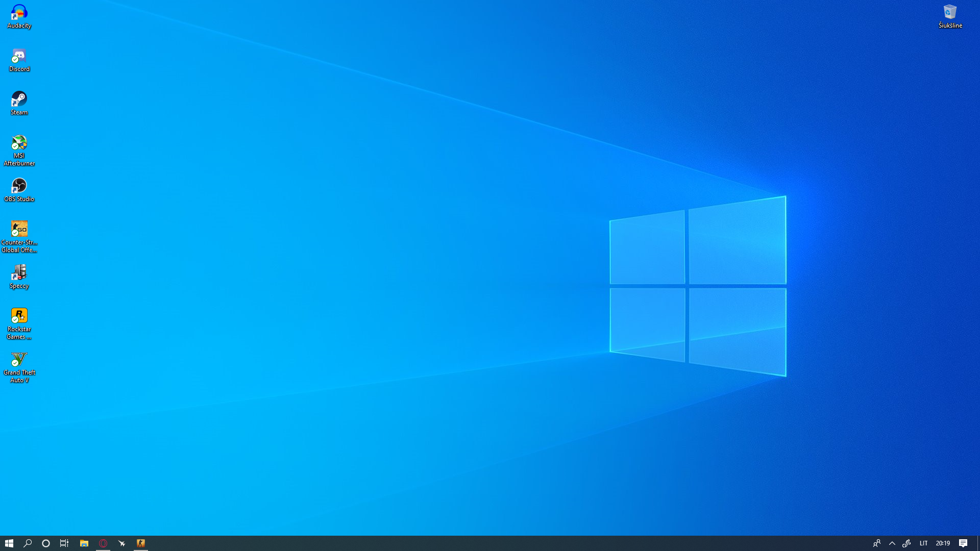The image size is (980, 551).
Task: Switch to the Opera GX taskbar window
Action: click(103, 543)
